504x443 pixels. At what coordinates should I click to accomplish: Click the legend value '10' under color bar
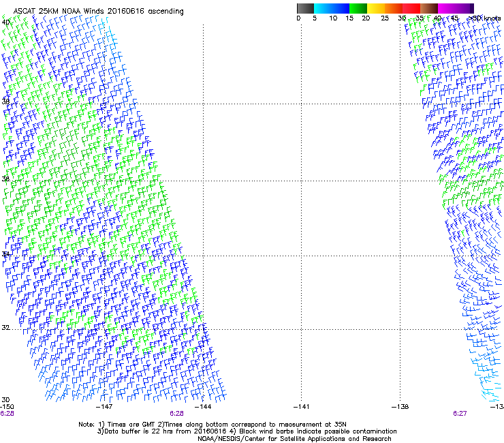point(333,18)
